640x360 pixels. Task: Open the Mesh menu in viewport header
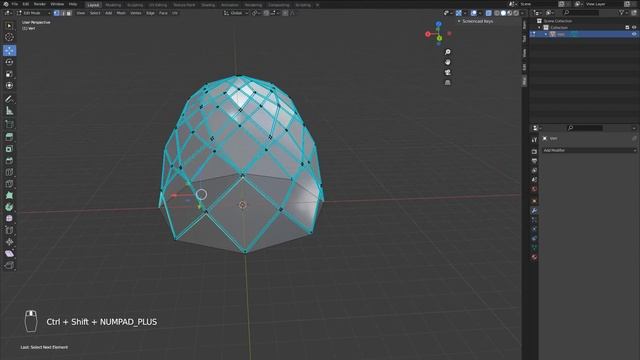121,13
